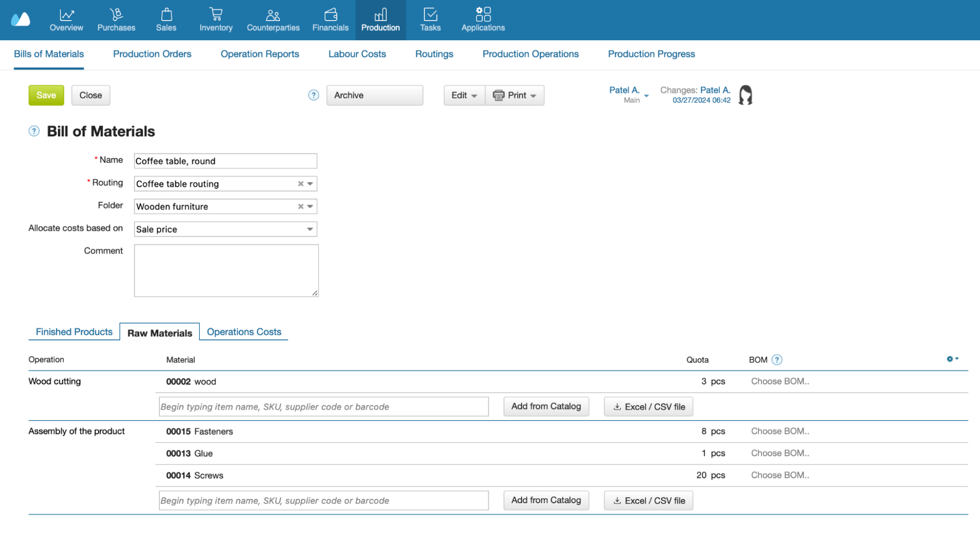The width and height of the screenshot is (980, 540).
Task: Click the Assembly item search field
Action: coord(324,501)
